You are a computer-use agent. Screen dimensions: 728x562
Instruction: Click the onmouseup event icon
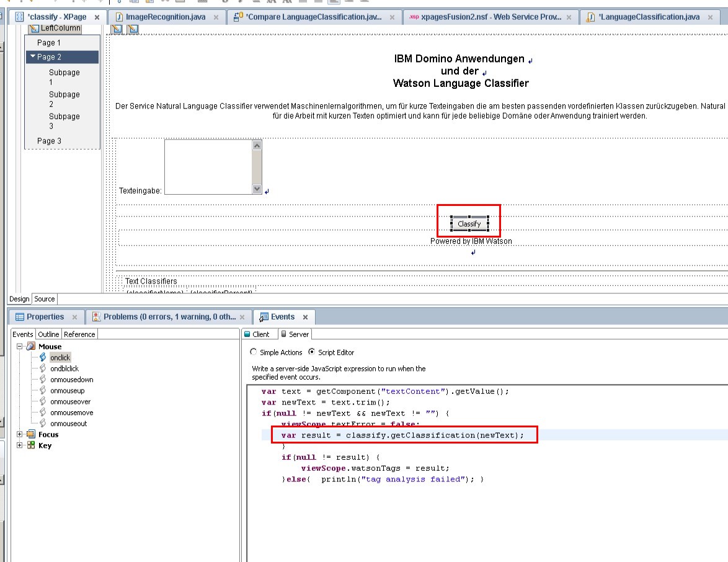43,390
